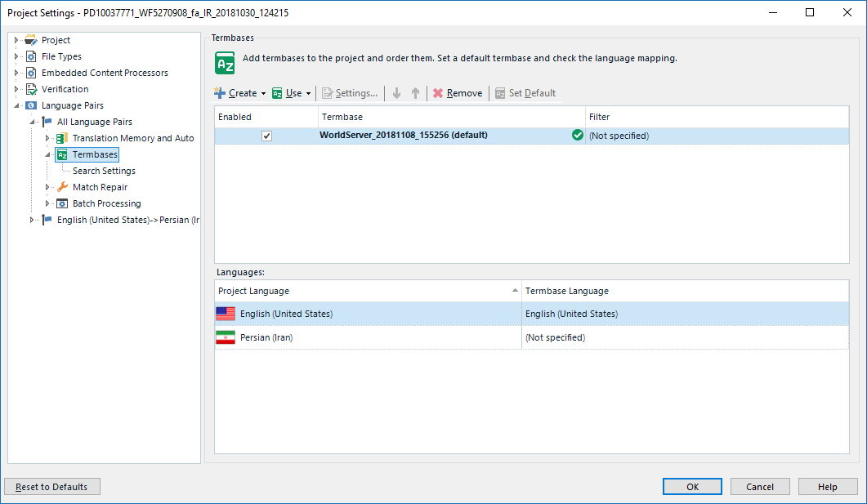
Task: Collapse the Language Pairs tree node
Action: click(16, 105)
